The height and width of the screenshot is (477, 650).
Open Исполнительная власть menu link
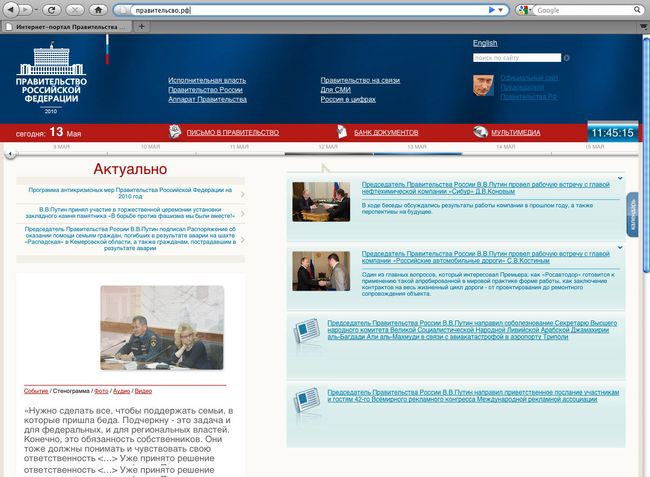207,80
